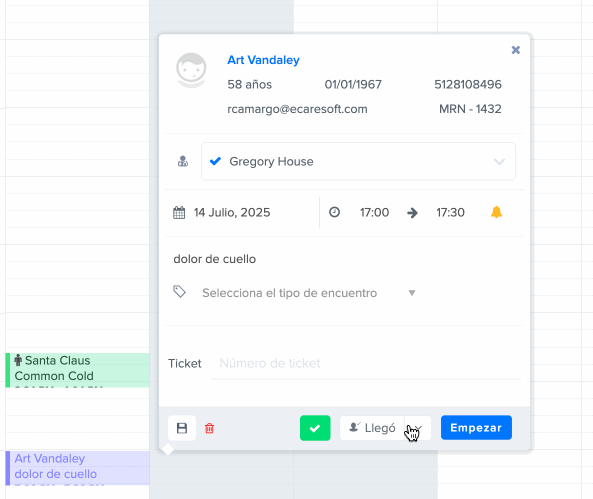
Task: Click the clock icon by start time
Action: click(x=334, y=212)
